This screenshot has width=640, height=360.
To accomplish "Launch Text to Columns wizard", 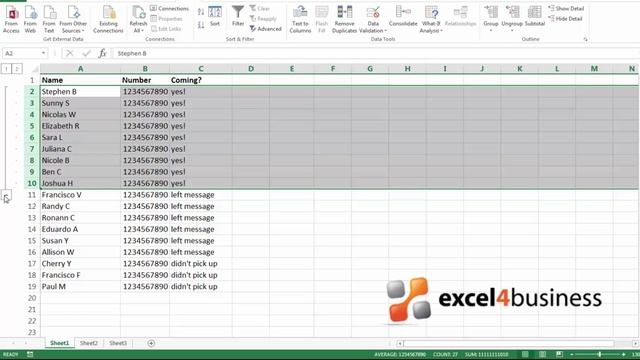I will pyautogui.click(x=300, y=19).
